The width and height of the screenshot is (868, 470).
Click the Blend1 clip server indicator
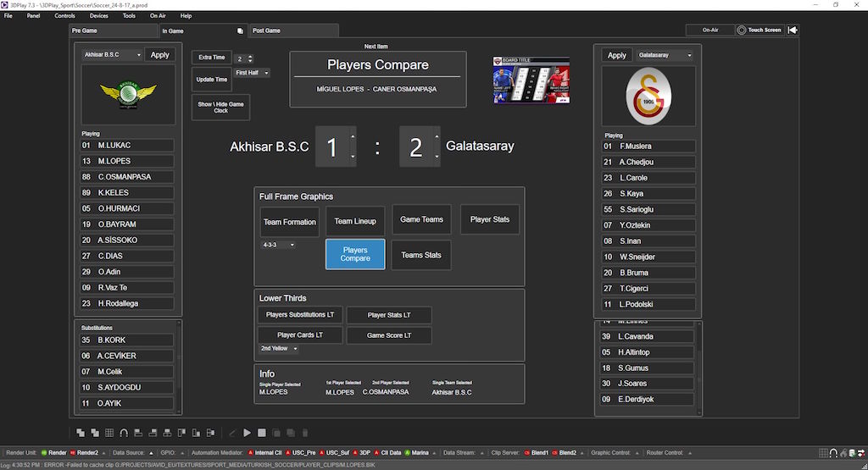537,452
